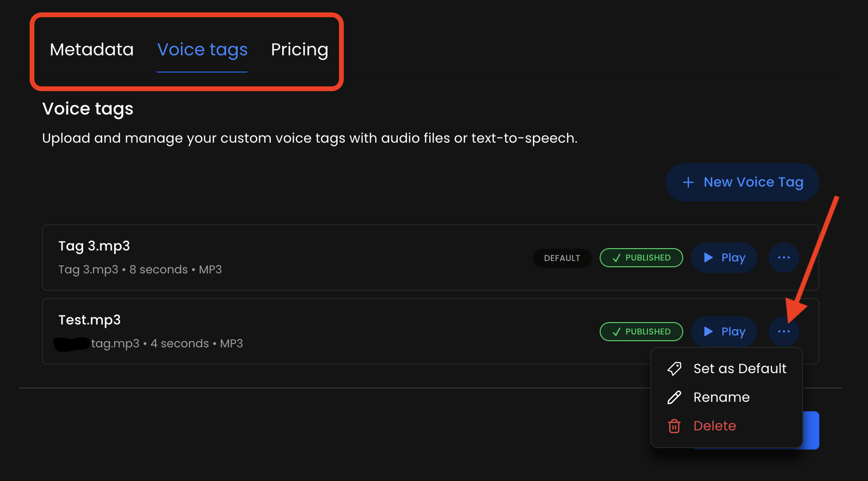
Task: Click the DEFAULT badge on Tag 3.mp3
Action: tap(562, 258)
